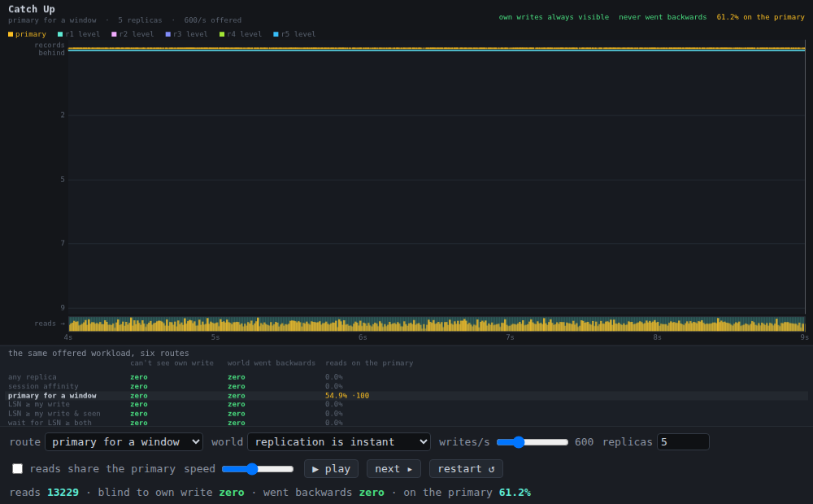Click the reads histogram strip
This screenshot has width=813, height=504.
437,324
